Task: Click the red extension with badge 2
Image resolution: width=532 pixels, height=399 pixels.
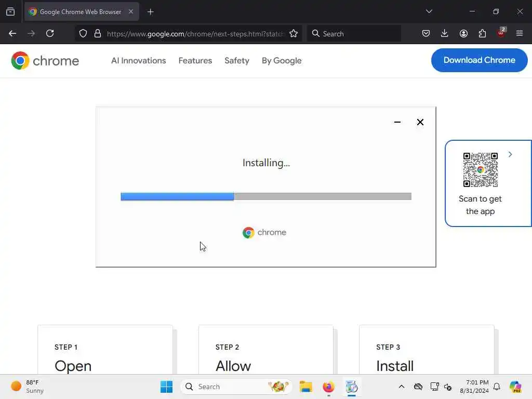Action: tap(501, 33)
